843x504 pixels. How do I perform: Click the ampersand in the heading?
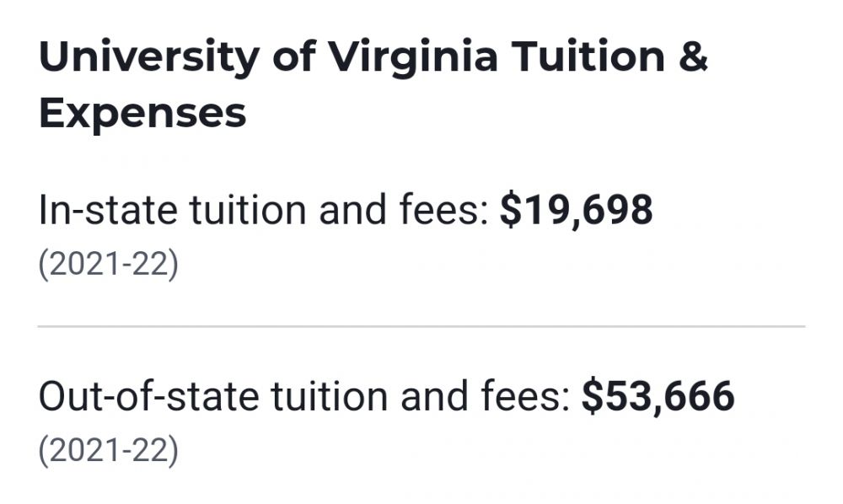tap(693, 56)
